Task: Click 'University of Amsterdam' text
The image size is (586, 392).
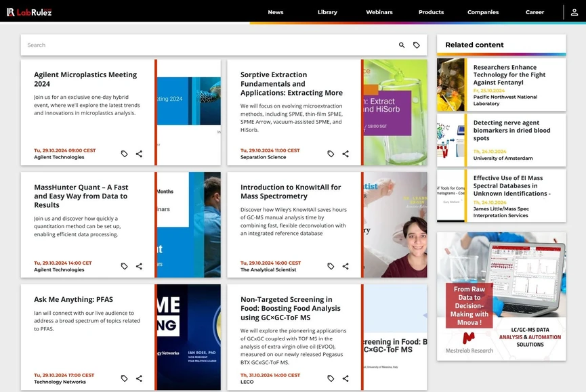Action: coord(503,158)
